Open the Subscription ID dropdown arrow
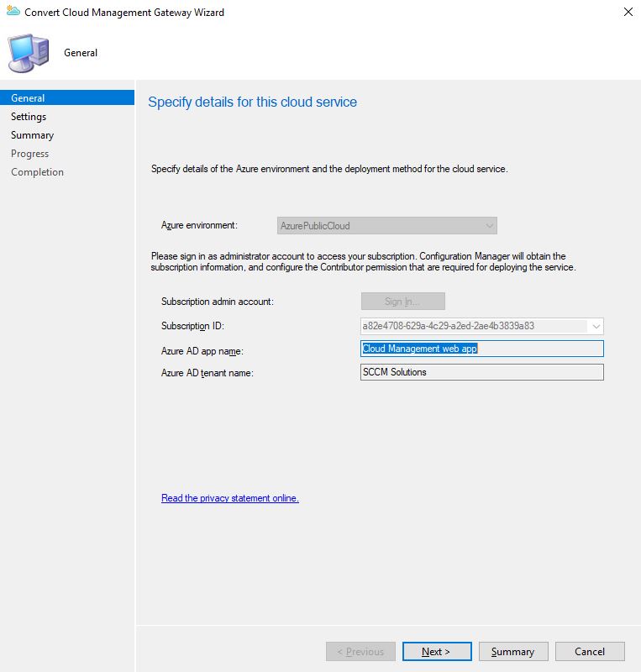The width and height of the screenshot is (641, 672). point(596,327)
